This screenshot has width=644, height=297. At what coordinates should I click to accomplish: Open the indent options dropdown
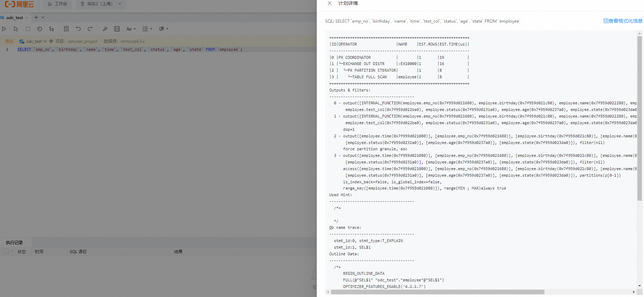[147, 29]
